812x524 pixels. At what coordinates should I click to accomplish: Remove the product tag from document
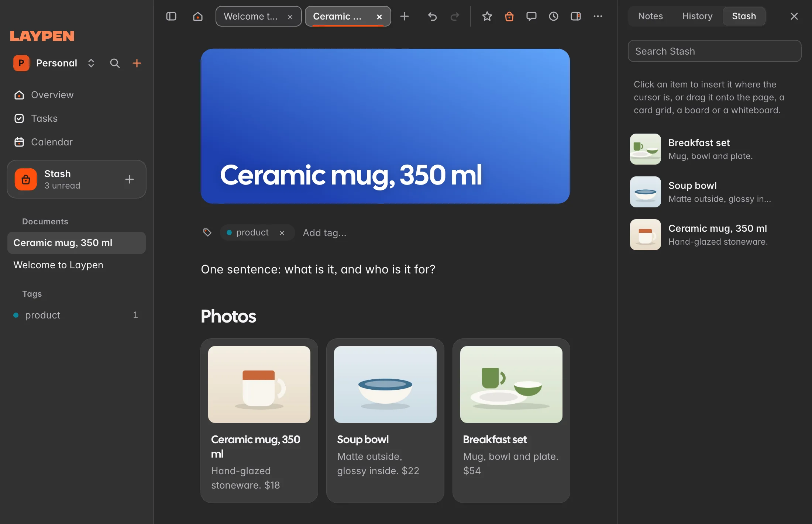point(282,233)
